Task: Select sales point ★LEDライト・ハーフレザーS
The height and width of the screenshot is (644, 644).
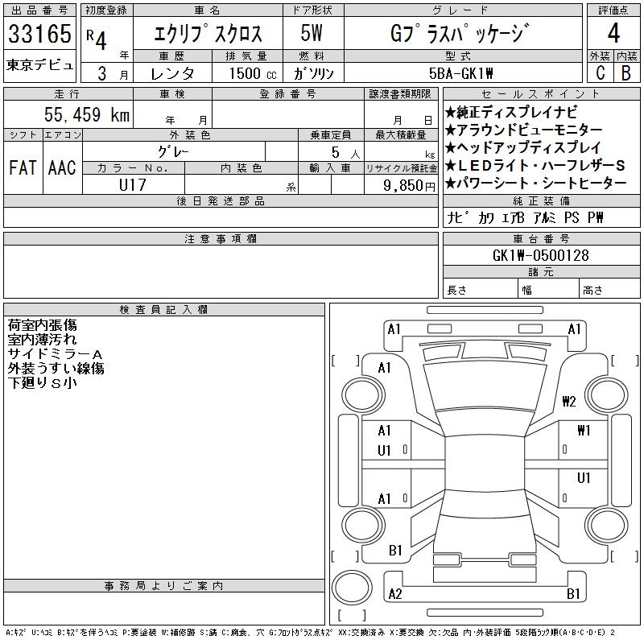Action: [x=535, y=166]
